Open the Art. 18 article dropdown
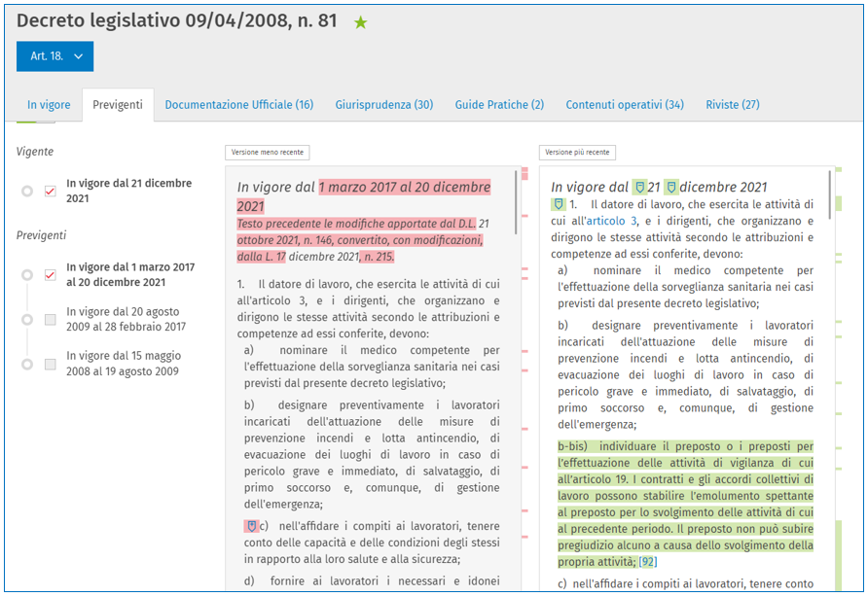Screen dimensions: 868x597 [54, 56]
